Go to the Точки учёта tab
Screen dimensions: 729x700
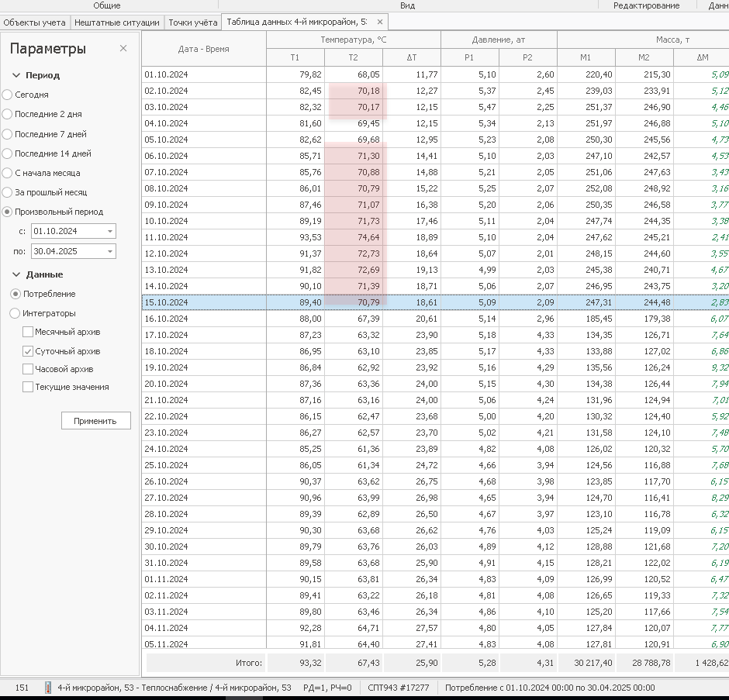tap(192, 22)
